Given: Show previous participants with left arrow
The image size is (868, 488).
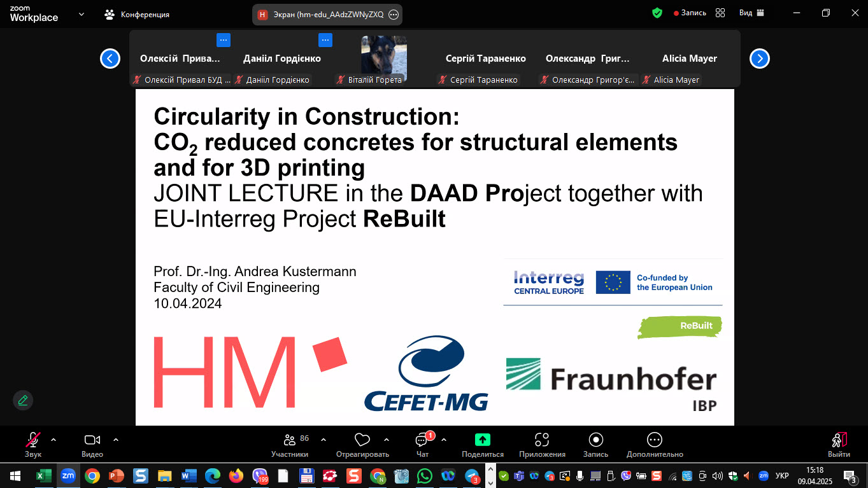Looking at the screenshot, I should pos(110,59).
